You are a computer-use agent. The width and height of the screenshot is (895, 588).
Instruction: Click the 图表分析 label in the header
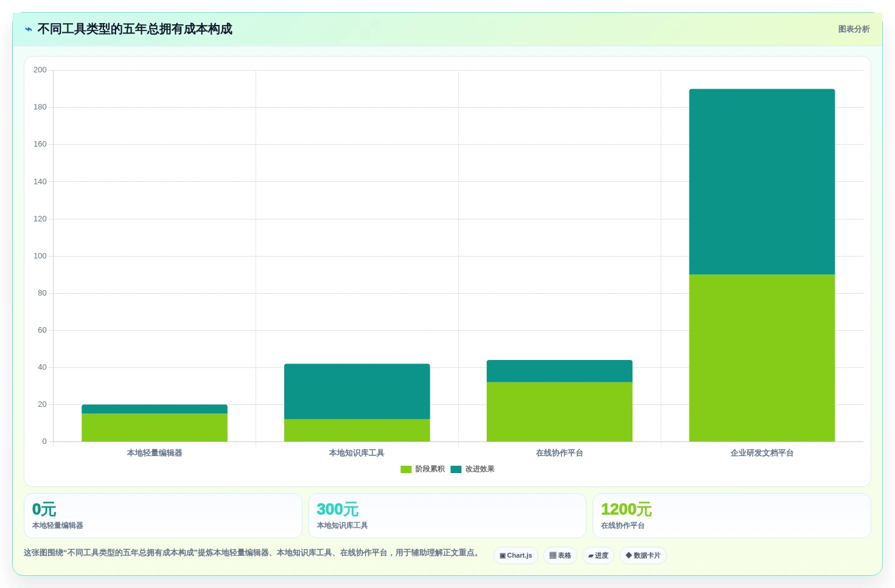tap(854, 29)
